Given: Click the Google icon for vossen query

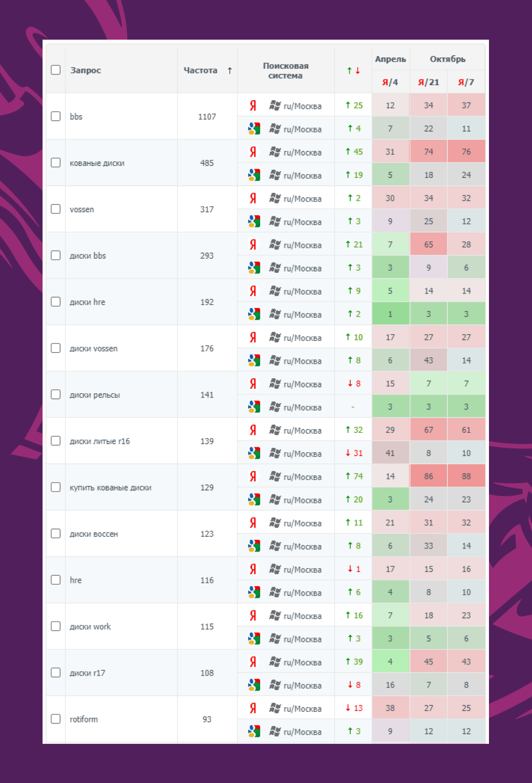Looking at the screenshot, I should (254, 222).
